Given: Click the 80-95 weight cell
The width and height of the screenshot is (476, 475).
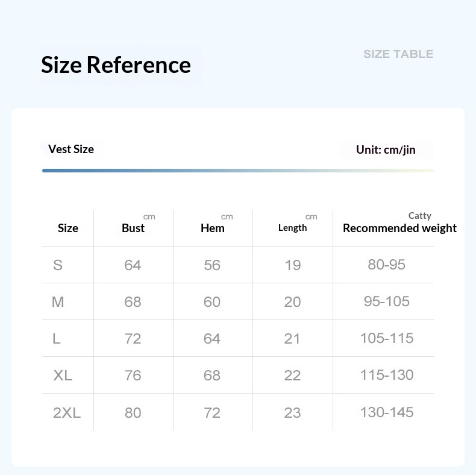Looking at the screenshot, I should [387, 265].
